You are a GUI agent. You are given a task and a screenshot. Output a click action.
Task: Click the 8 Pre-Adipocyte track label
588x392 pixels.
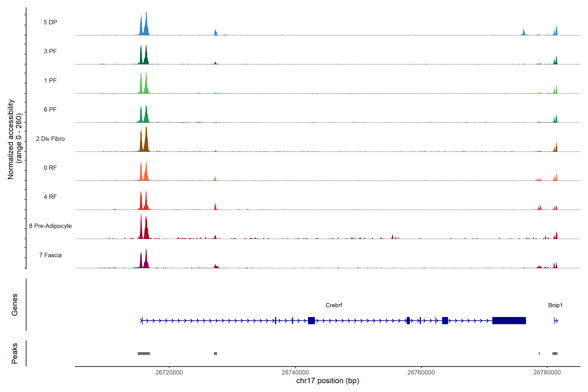(50, 226)
